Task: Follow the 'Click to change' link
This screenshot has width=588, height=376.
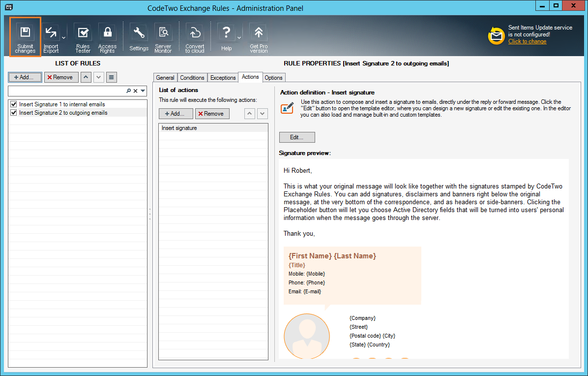Action: click(x=527, y=41)
